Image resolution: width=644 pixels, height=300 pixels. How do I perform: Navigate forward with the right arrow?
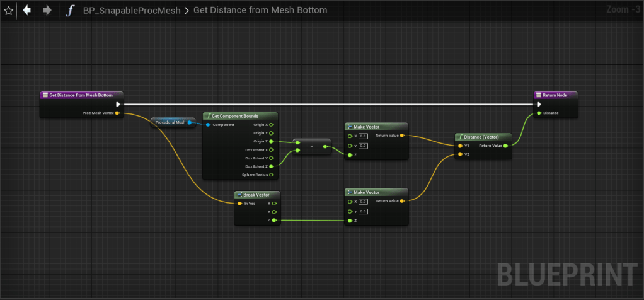[x=47, y=11]
